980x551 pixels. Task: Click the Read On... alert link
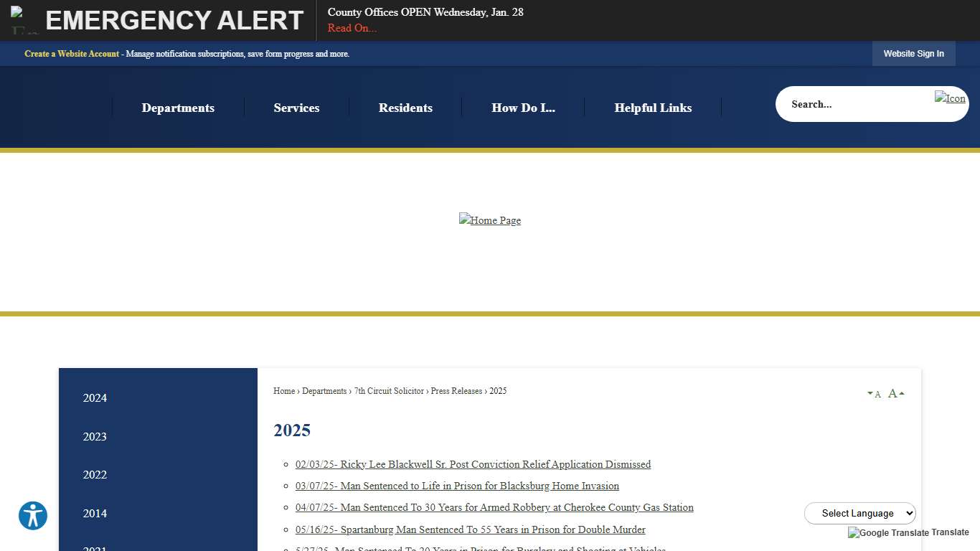pyautogui.click(x=352, y=28)
